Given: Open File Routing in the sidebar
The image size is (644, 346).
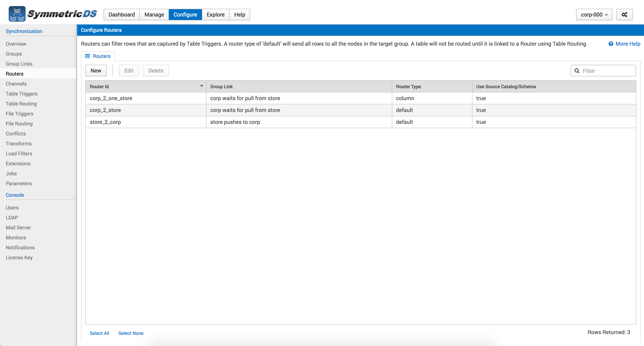Looking at the screenshot, I should pyautogui.click(x=19, y=124).
